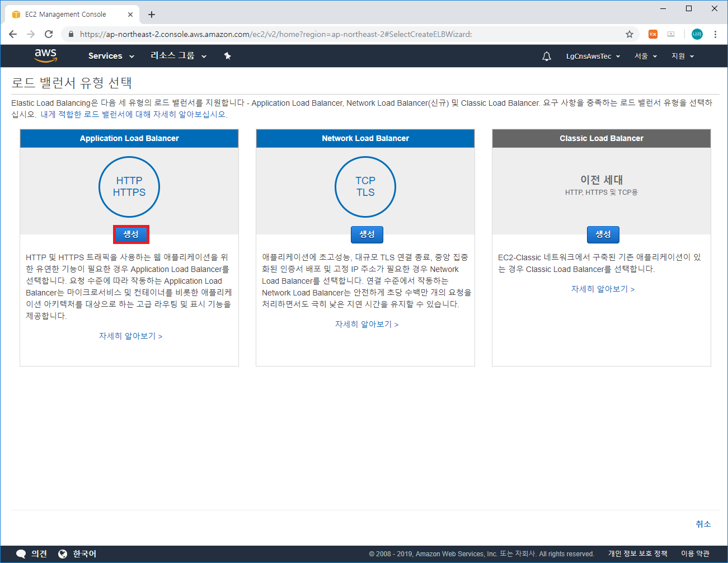Image resolution: width=728 pixels, height=563 pixels.
Task: Click the site lock security icon
Action: tap(71, 34)
